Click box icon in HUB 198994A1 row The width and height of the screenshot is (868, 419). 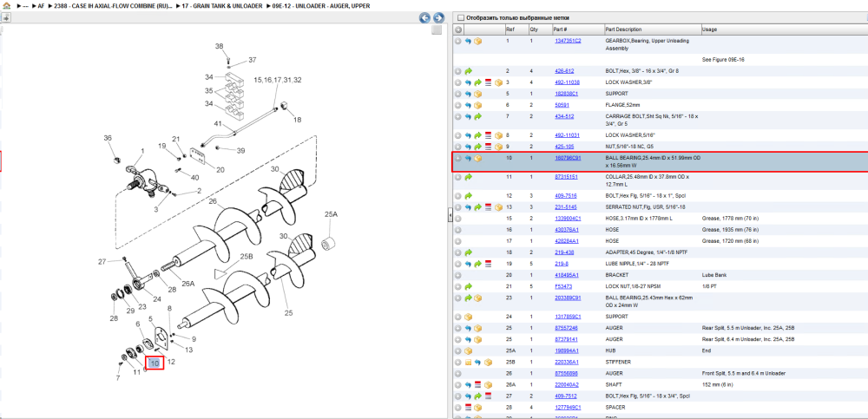469,350
